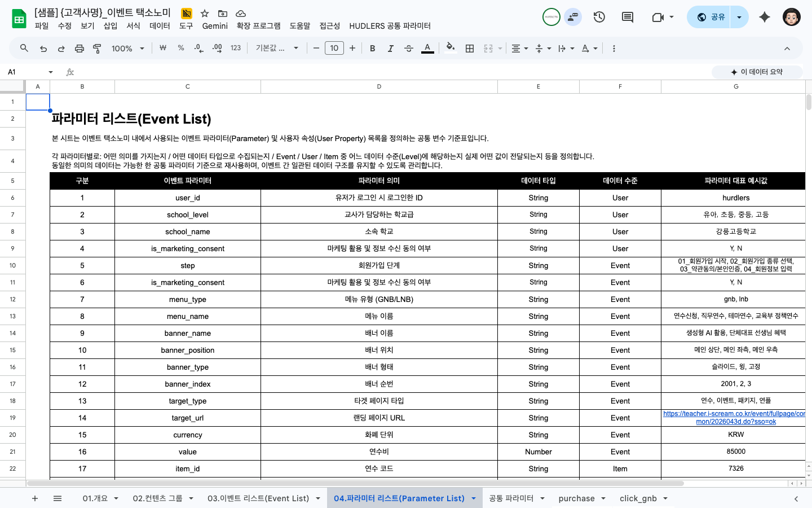Open the all sheets list

pyautogui.click(x=58, y=498)
